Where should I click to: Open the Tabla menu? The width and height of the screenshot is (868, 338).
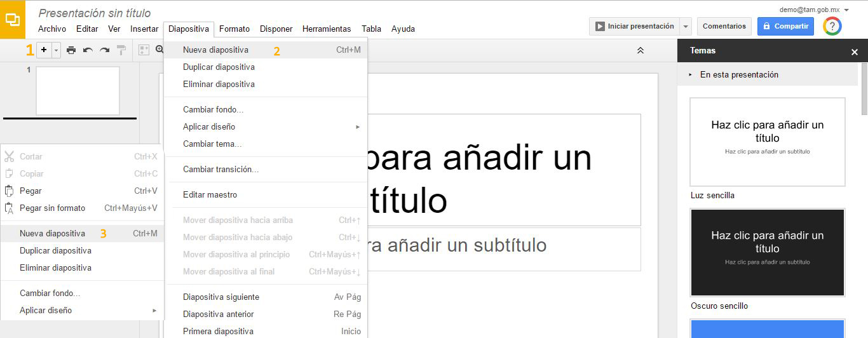[372, 29]
